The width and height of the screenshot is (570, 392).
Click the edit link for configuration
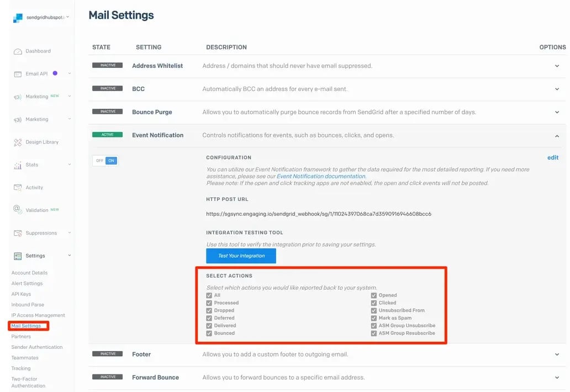(x=552, y=158)
